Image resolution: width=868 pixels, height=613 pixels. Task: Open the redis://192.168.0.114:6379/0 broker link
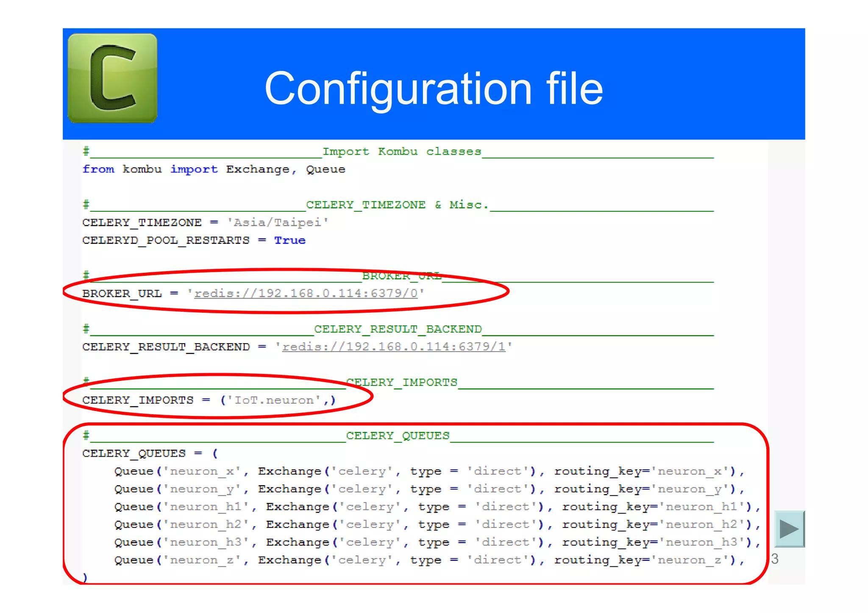point(306,294)
